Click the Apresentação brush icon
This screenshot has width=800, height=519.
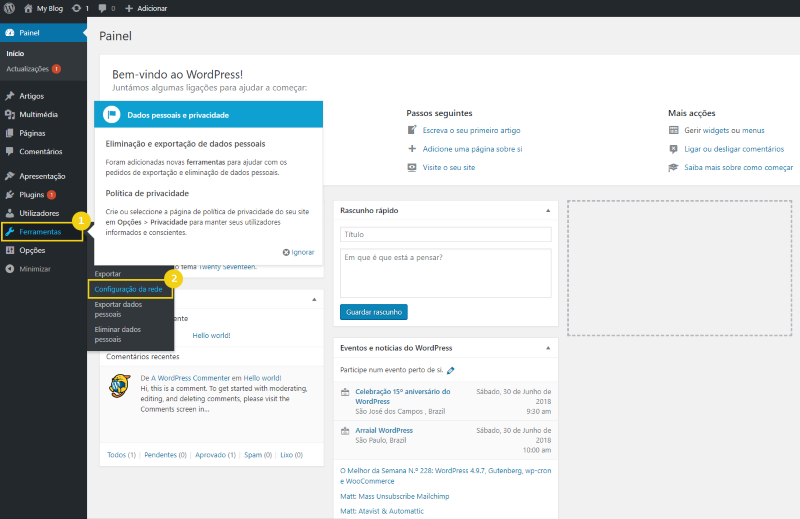click(10, 176)
